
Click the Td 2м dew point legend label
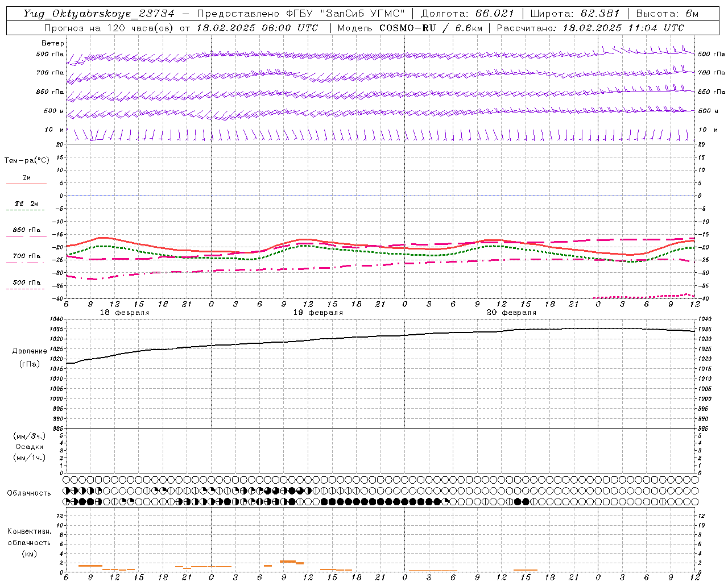tap(27, 203)
